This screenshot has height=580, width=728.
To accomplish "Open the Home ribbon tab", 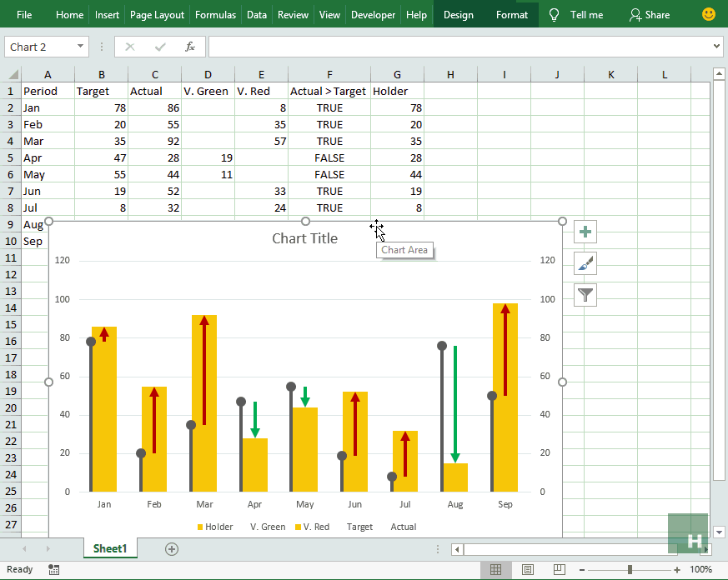I will click(x=70, y=15).
